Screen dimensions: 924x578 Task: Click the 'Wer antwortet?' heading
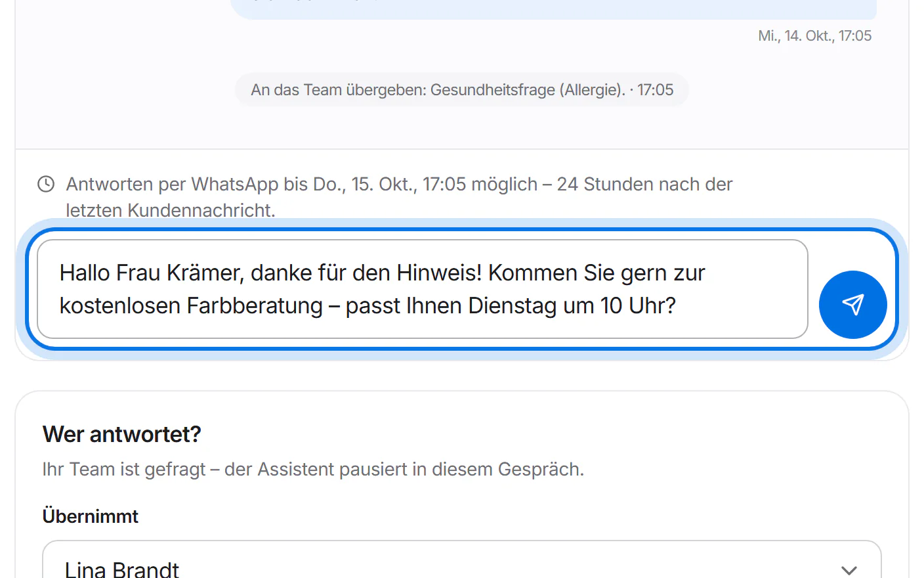point(122,434)
